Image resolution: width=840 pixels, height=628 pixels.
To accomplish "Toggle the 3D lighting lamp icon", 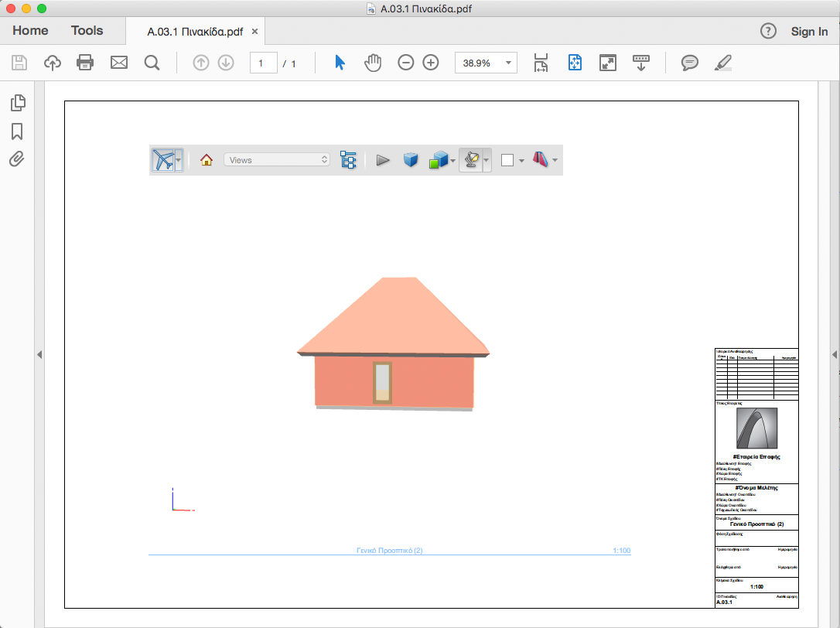I will [472, 160].
